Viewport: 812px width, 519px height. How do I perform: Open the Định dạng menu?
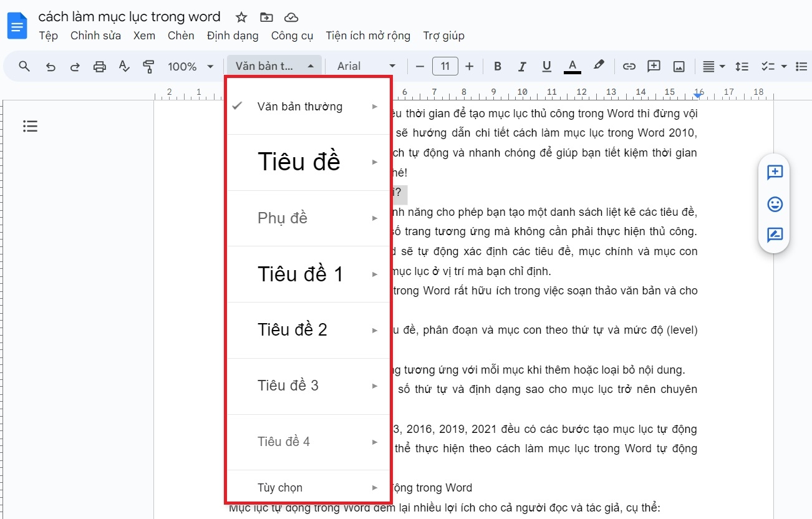(233, 36)
